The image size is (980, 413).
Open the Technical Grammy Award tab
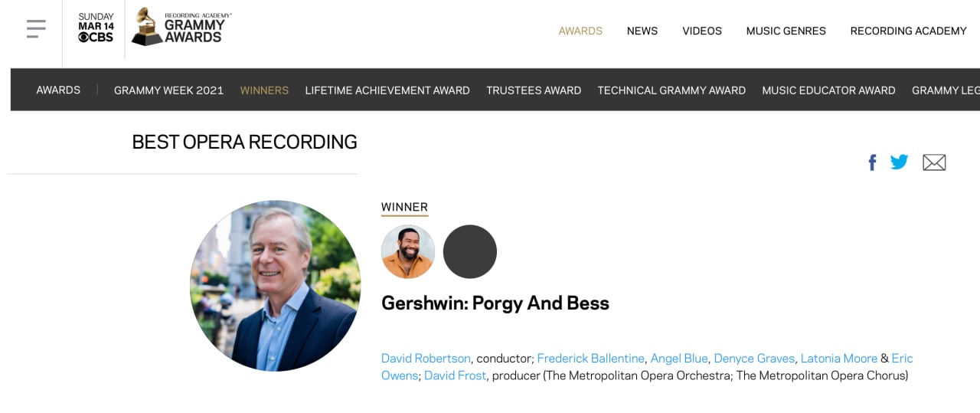[x=671, y=90]
